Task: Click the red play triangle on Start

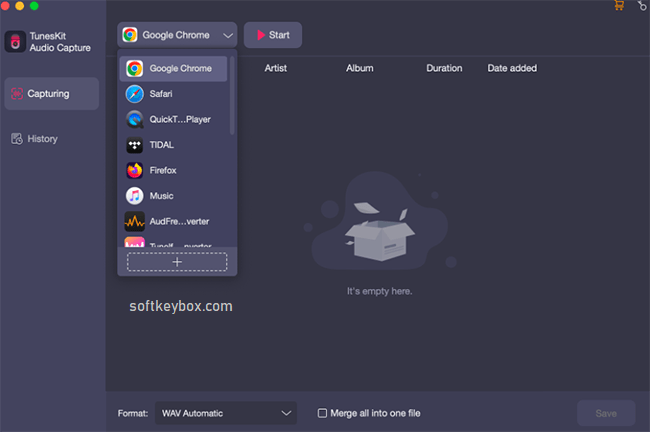Action: point(261,35)
